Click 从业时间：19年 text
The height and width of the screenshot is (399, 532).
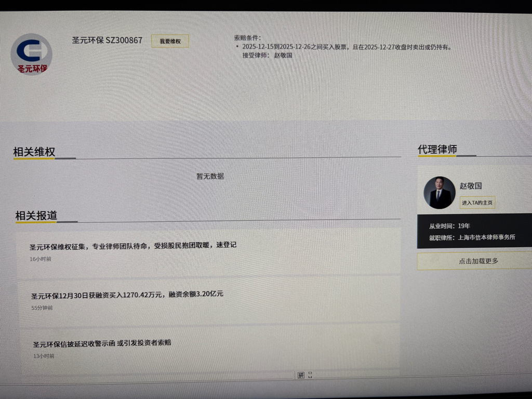pos(449,226)
